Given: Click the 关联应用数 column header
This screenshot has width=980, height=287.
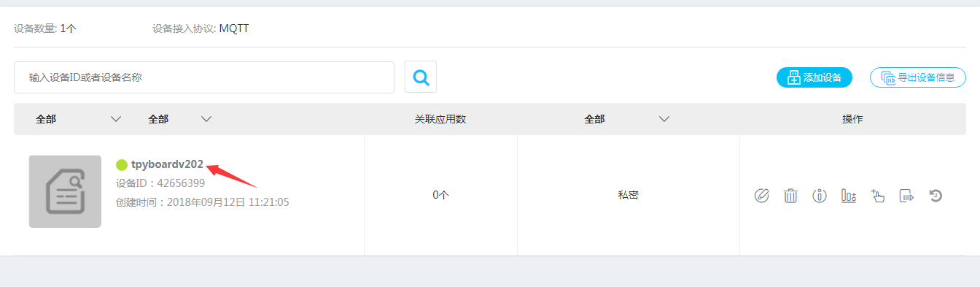Looking at the screenshot, I should 440,119.
